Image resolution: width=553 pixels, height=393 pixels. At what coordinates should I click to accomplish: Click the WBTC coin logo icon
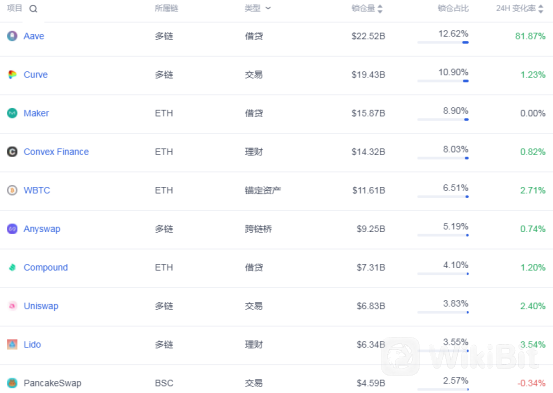[12, 190]
